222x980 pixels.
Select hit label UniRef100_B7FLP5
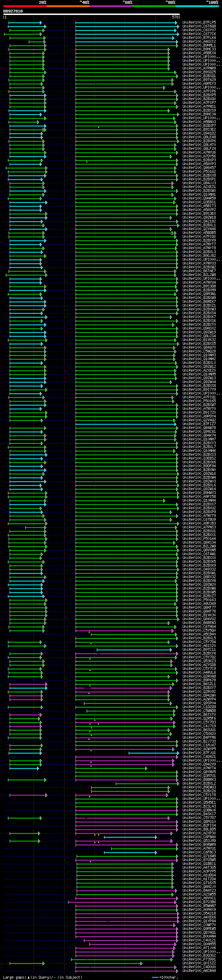click(199, 23)
